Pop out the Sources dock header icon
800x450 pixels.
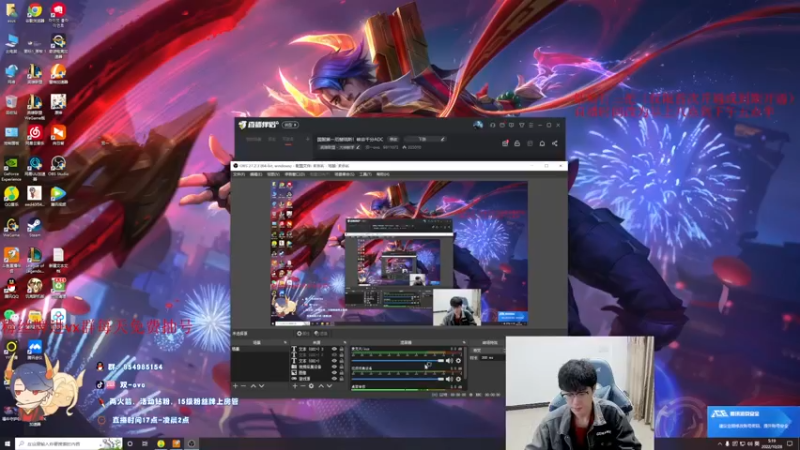[x=345, y=342]
